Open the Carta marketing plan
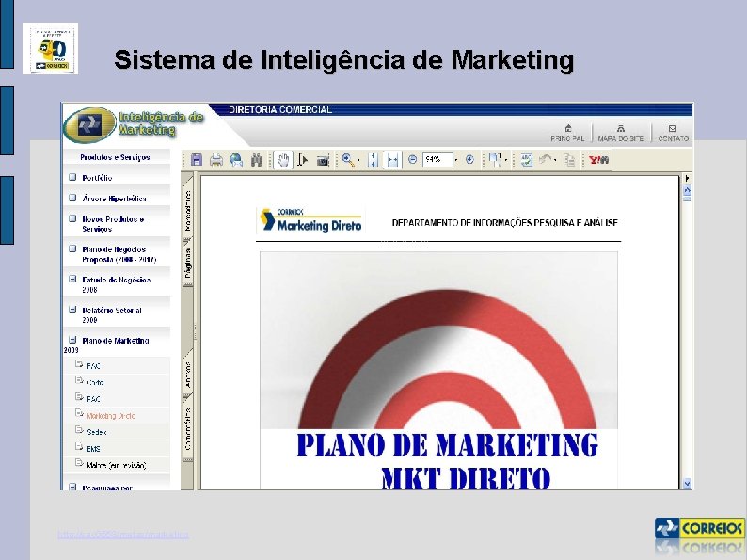 coord(95,382)
